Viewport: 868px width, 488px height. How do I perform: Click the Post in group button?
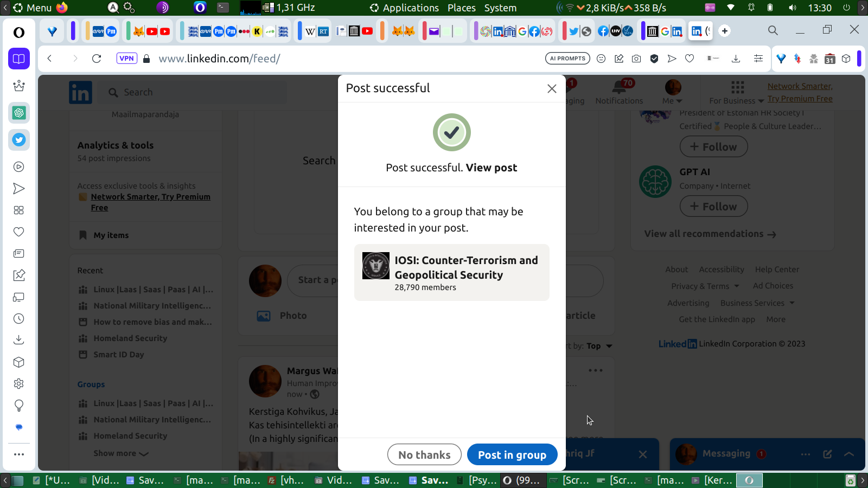pos(512,455)
